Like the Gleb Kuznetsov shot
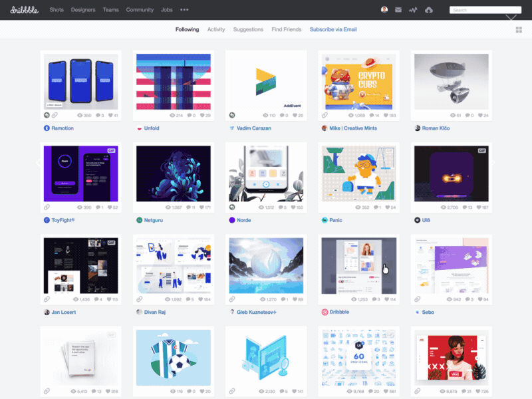This screenshot has height=399, width=532. 295,299
